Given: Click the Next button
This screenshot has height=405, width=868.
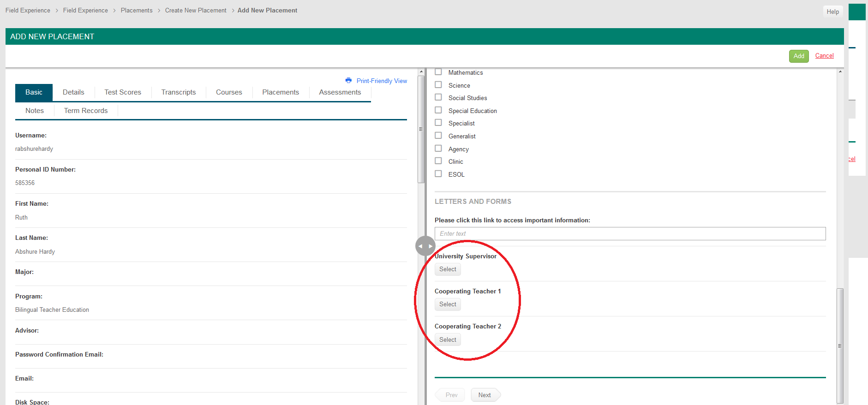Looking at the screenshot, I should coord(485,395).
